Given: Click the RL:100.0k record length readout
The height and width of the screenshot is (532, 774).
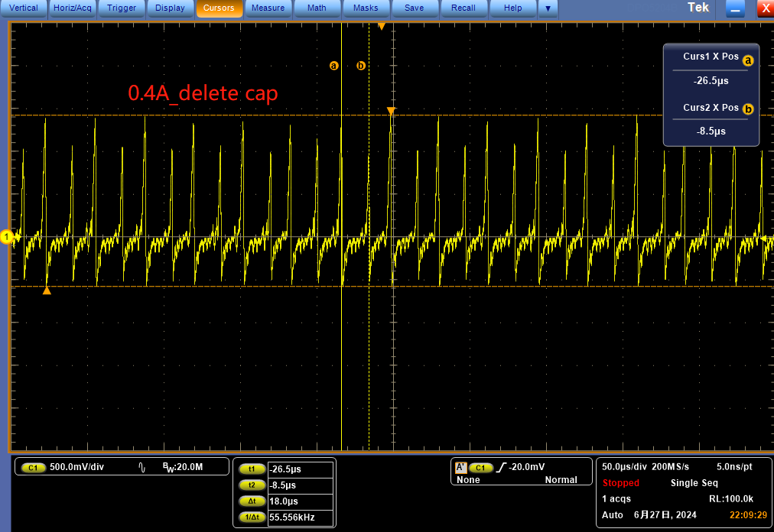Looking at the screenshot, I should (731, 499).
